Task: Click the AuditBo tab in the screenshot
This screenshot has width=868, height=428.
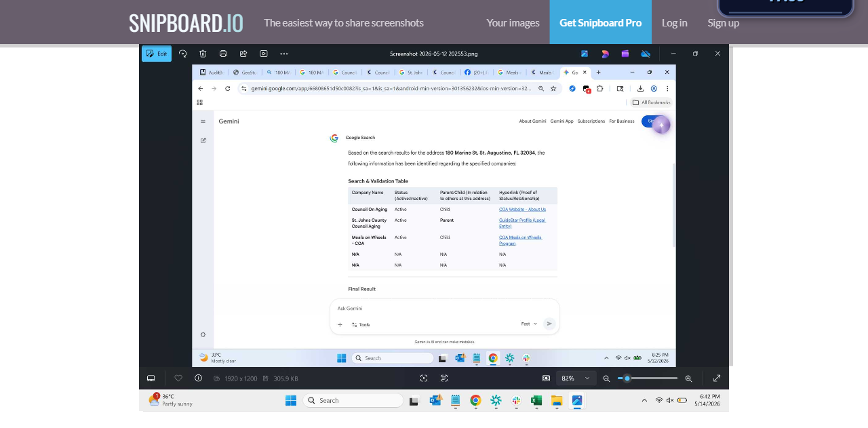Action: (212, 72)
